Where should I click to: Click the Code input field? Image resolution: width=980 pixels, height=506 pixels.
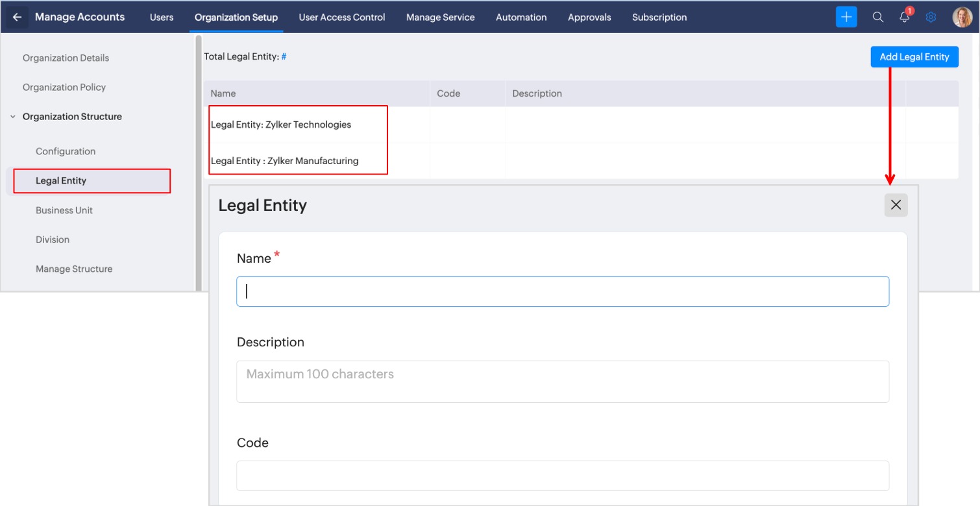click(562, 476)
